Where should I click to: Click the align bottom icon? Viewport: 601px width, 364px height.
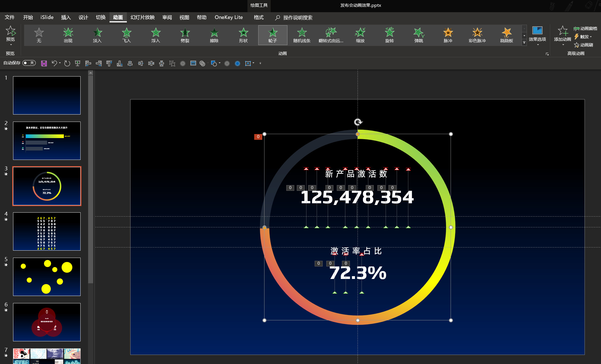click(x=120, y=63)
